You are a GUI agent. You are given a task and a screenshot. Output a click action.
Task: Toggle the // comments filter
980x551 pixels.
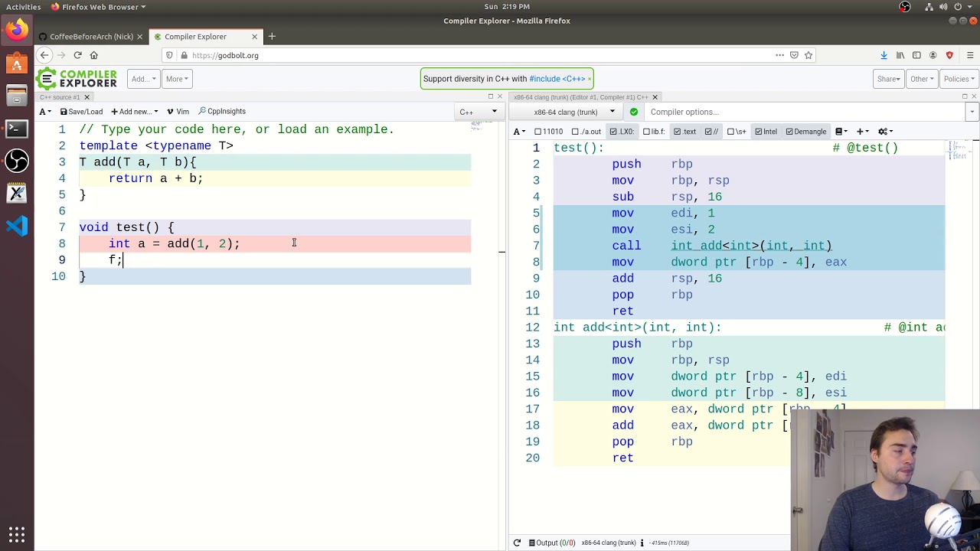(x=711, y=132)
